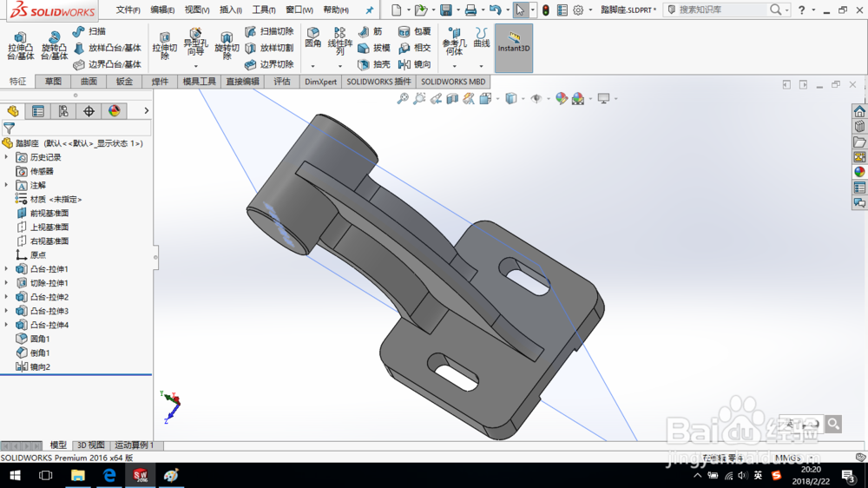868x488 pixels.
Task: Choose the 拔模 draft tool
Action: 374,48
